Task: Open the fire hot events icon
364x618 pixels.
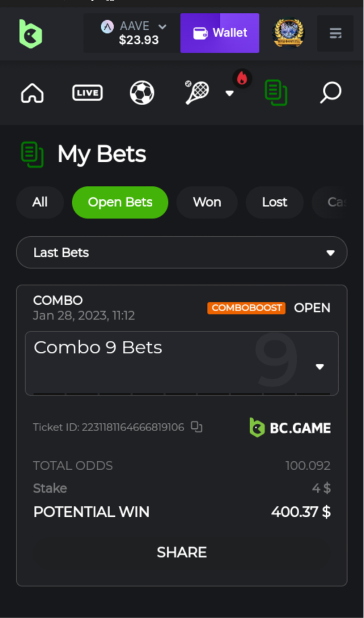Action: click(x=242, y=79)
